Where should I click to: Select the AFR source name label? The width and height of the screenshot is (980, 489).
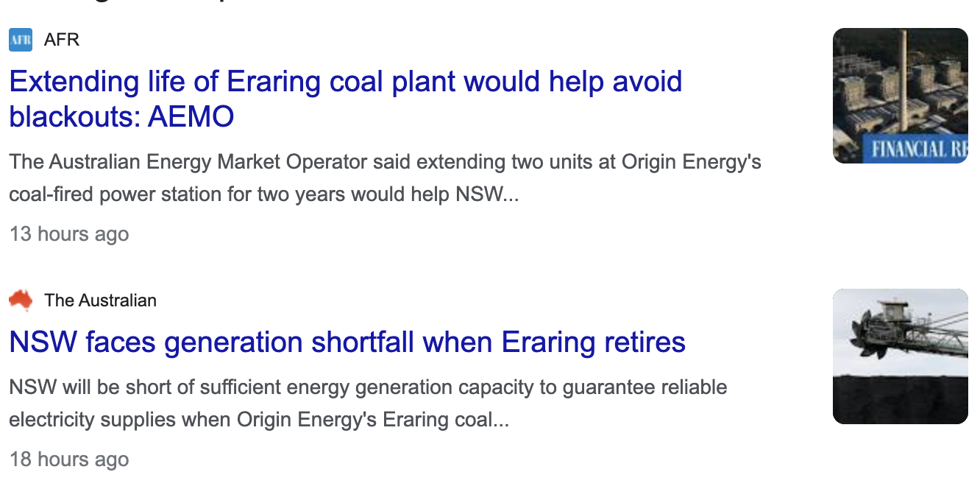click(x=62, y=40)
